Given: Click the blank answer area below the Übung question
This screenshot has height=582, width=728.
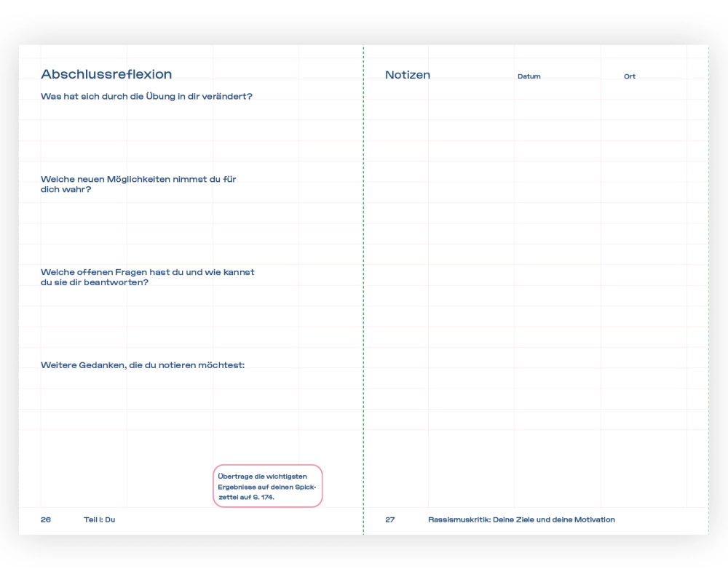Looking at the screenshot, I should coord(167,135).
